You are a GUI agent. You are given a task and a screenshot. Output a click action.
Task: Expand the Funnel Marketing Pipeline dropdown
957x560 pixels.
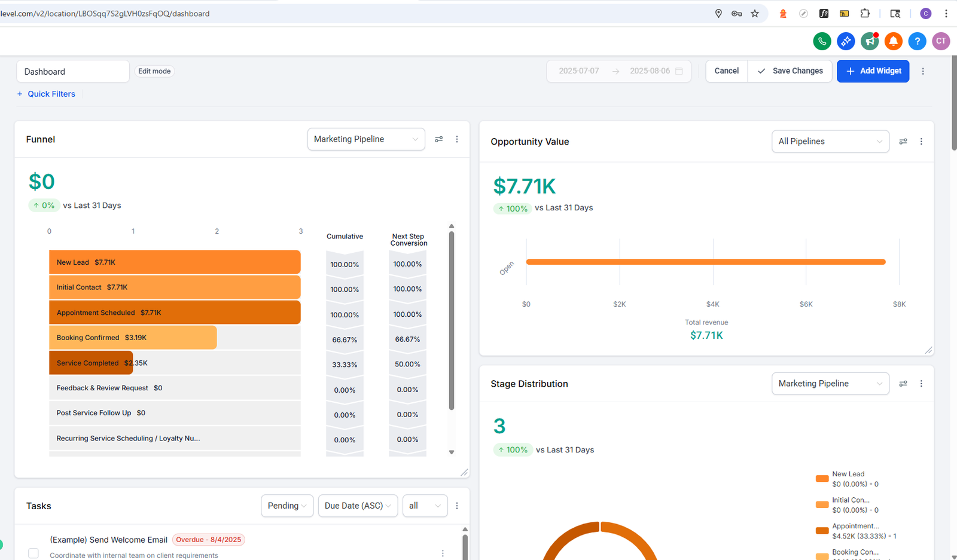click(x=365, y=139)
